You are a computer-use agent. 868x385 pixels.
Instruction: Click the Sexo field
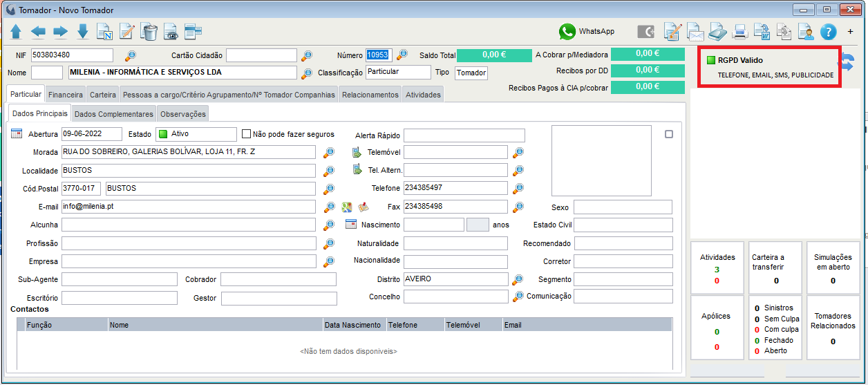pos(623,207)
